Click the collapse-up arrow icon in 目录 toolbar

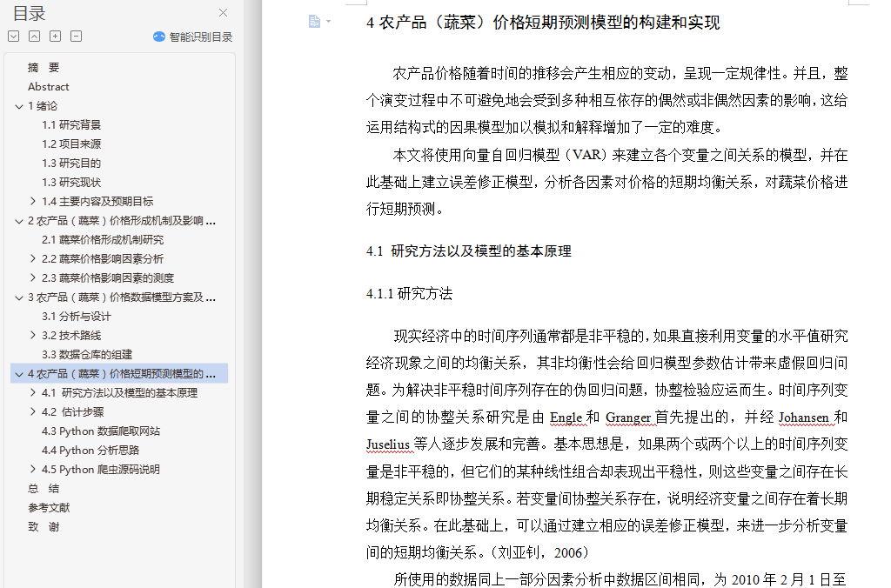(34, 37)
